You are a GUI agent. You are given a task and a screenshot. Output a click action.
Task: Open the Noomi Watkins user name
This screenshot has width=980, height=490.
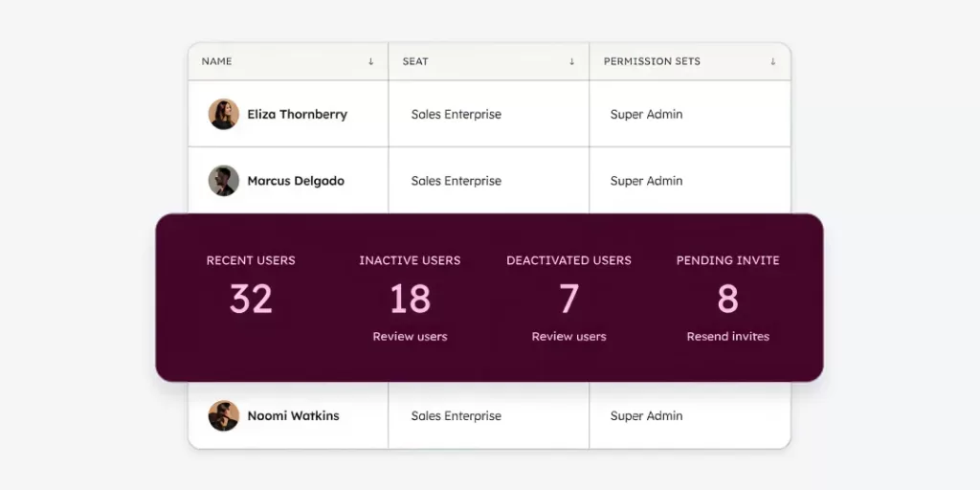tap(293, 416)
